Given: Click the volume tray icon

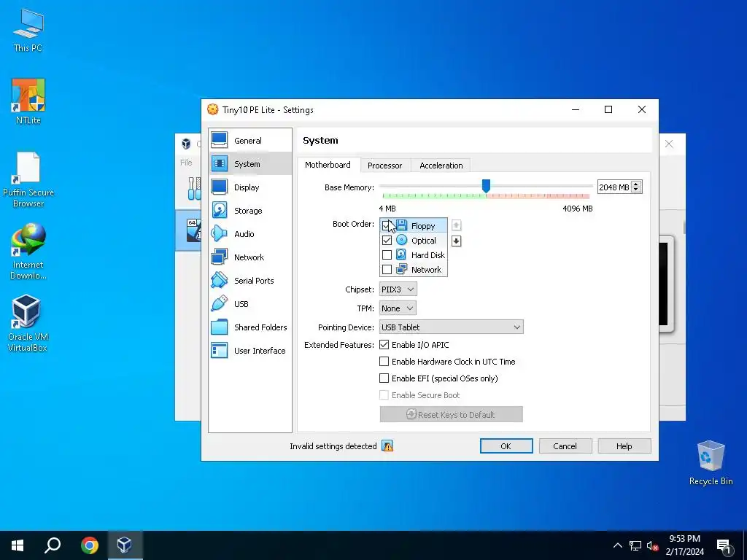Looking at the screenshot, I should [x=652, y=545].
